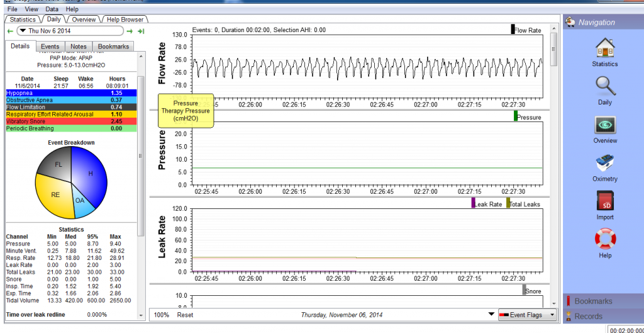Click the Tidal Volume statistics row
The image size is (644, 333).
[x=70, y=300]
